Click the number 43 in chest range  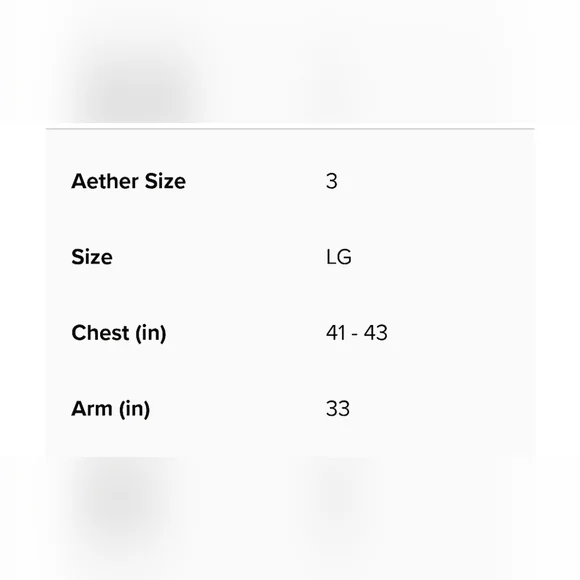click(x=375, y=333)
